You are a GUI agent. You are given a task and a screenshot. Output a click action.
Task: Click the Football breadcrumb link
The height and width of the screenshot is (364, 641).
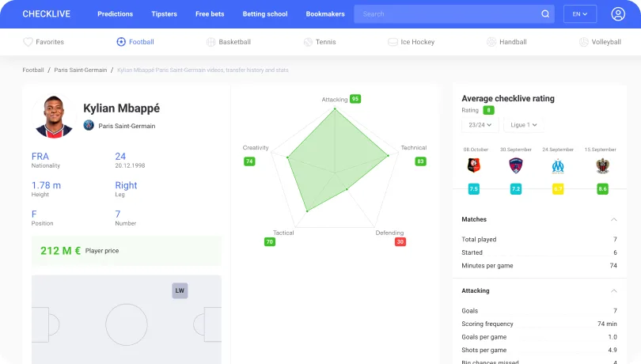point(33,70)
